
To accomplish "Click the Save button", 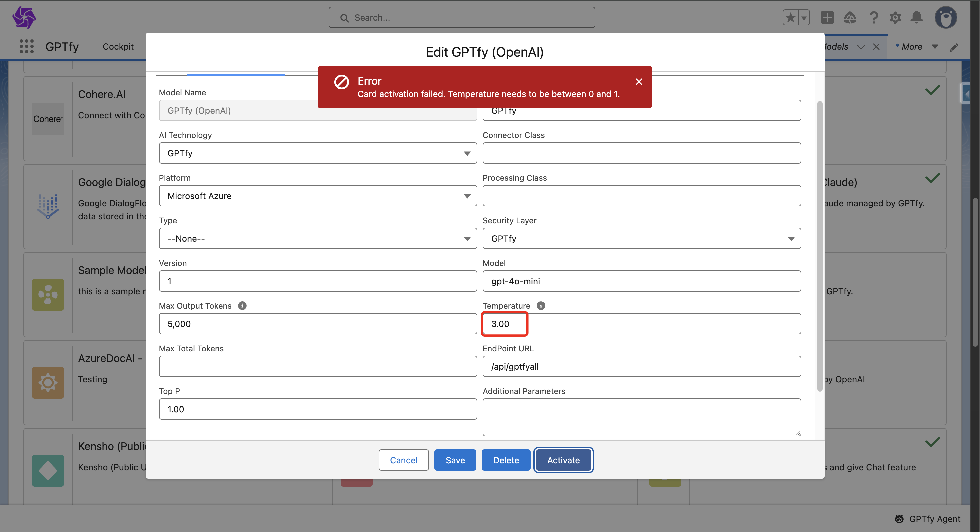I will click(455, 460).
